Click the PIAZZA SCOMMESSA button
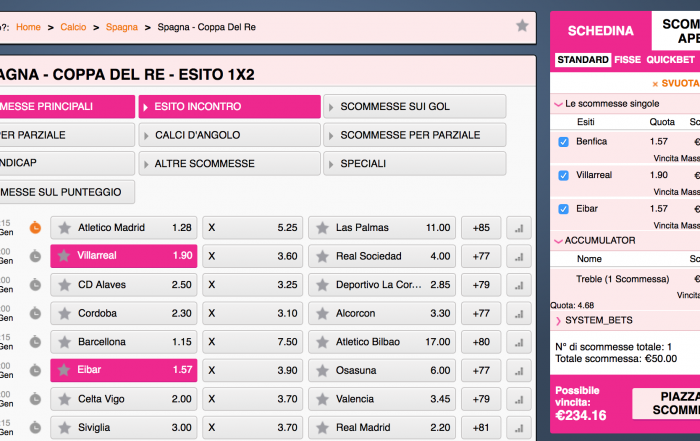 pos(666,403)
